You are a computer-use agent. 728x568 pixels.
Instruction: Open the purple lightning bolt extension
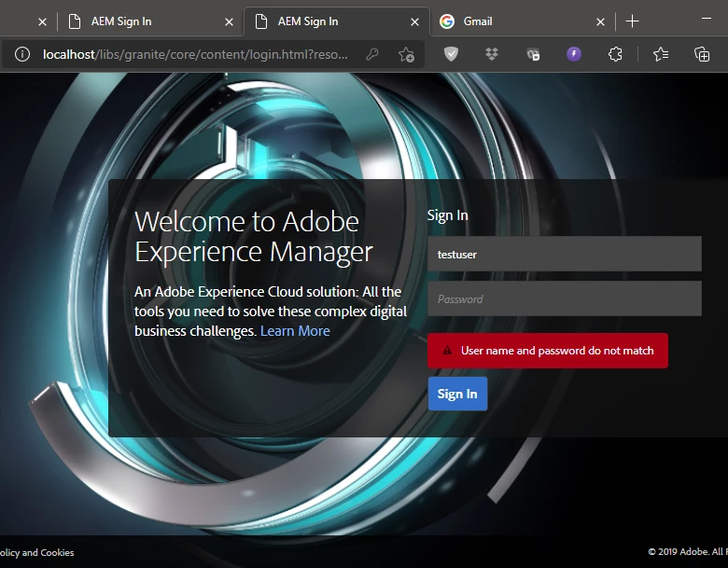coord(574,54)
